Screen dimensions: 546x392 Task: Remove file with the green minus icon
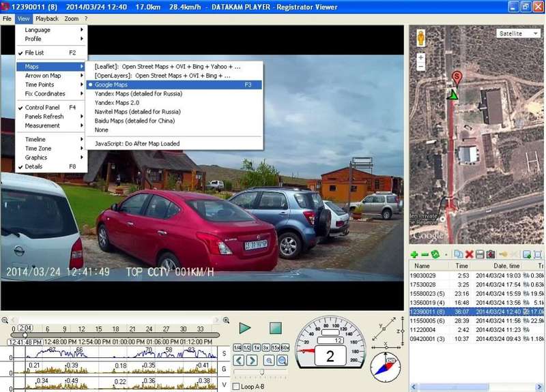coord(425,254)
